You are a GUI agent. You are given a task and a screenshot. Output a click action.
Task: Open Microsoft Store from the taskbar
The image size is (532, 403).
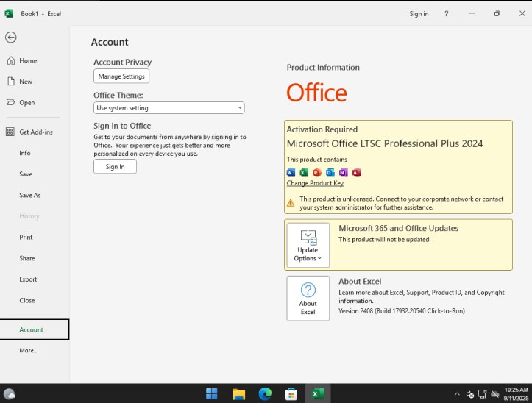pyautogui.click(x=291, y=394)
